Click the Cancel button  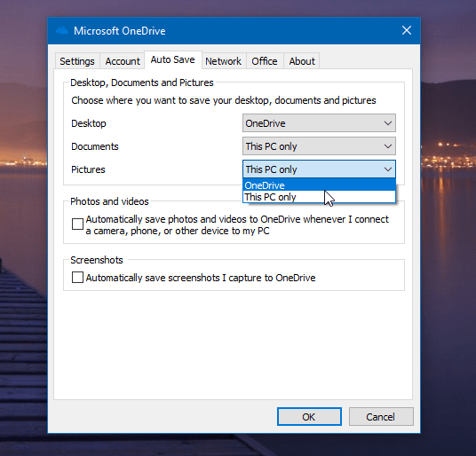[381, 417]
